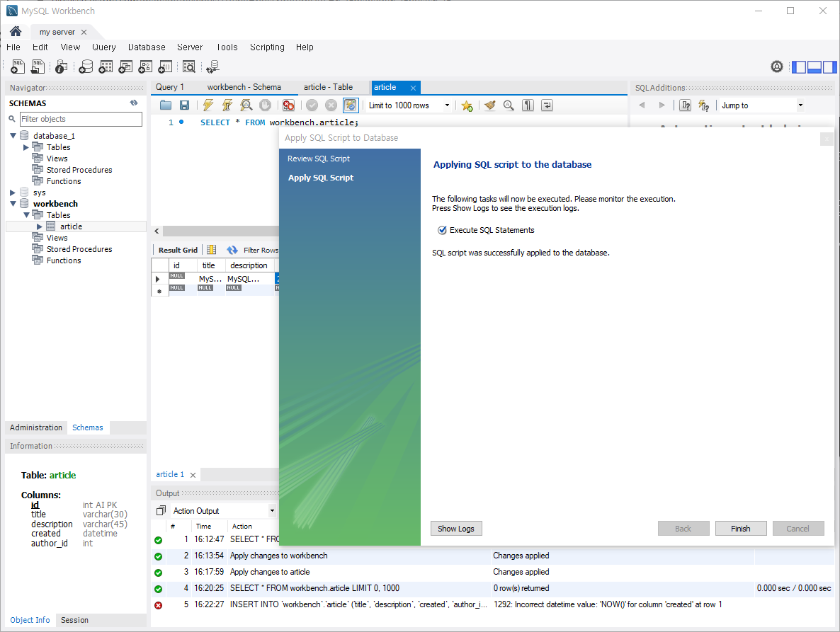The width and height of the screenshot is (840, 632).
Task: Click the editor horizontal scrollbar left arrow
Action: (x=157, y=231)
